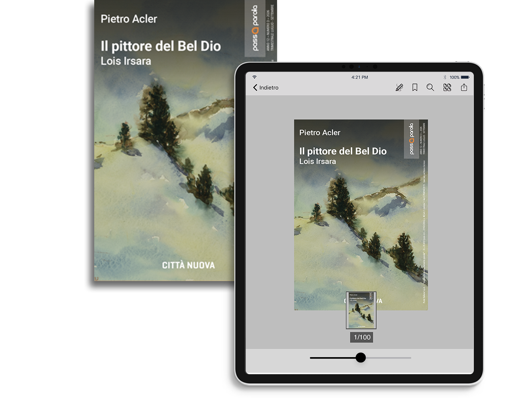Image resolution: width=532 pixels, height=399 pixels.
Task: Click the passaparola logo on the large cover
Action: pyautogui.click(x=255, y=28)
